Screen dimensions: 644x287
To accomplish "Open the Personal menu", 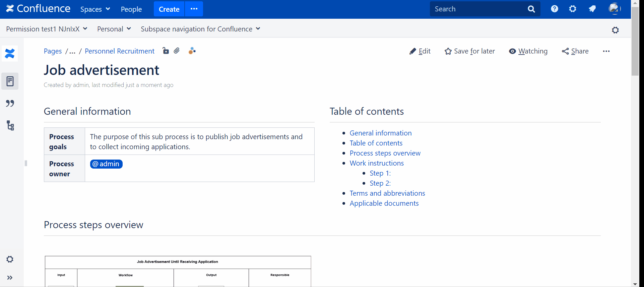I will tap(114, 29).
